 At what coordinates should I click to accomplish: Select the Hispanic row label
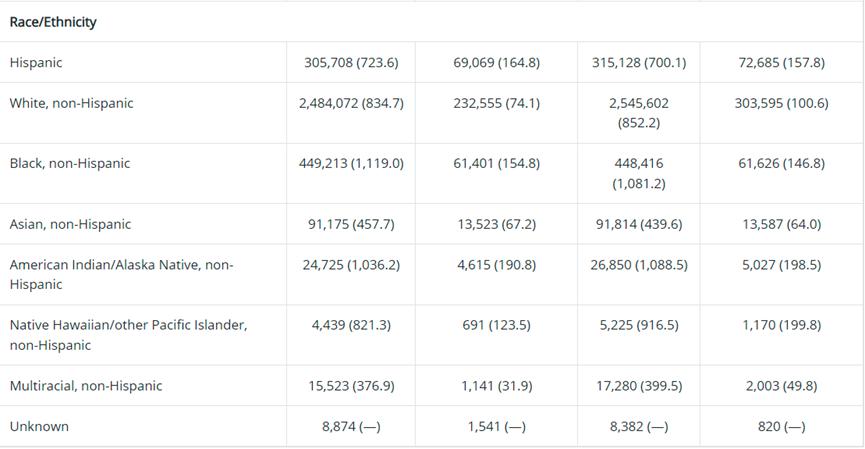click(x=36, y=62)
